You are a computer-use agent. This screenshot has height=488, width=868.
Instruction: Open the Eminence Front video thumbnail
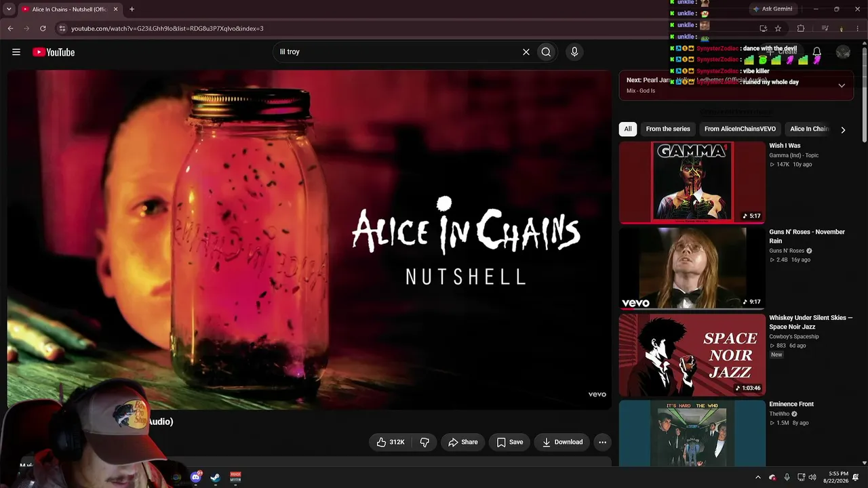(x=692, y=433)
